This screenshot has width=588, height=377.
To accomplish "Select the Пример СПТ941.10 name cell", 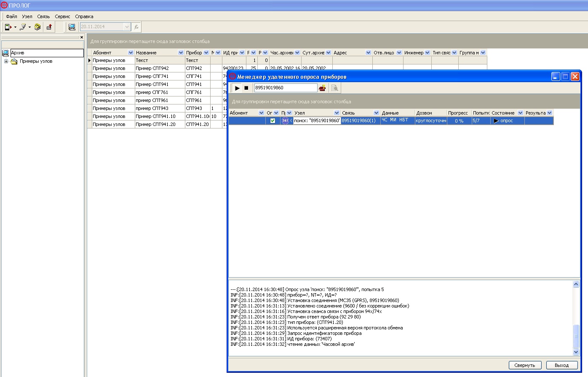I will [x=160, y=116].
